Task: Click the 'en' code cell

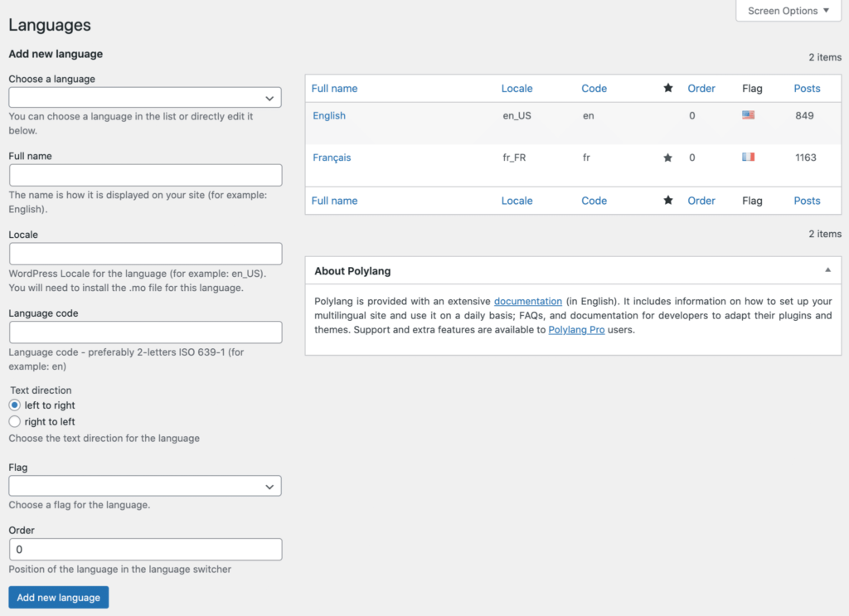Action: 588,115
